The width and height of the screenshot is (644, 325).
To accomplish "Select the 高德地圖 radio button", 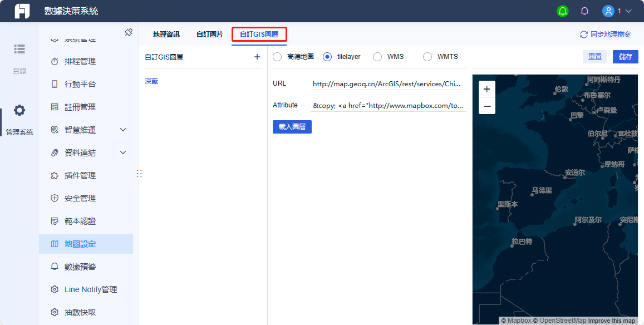I will pyautogui.click(x=277, y=56).
